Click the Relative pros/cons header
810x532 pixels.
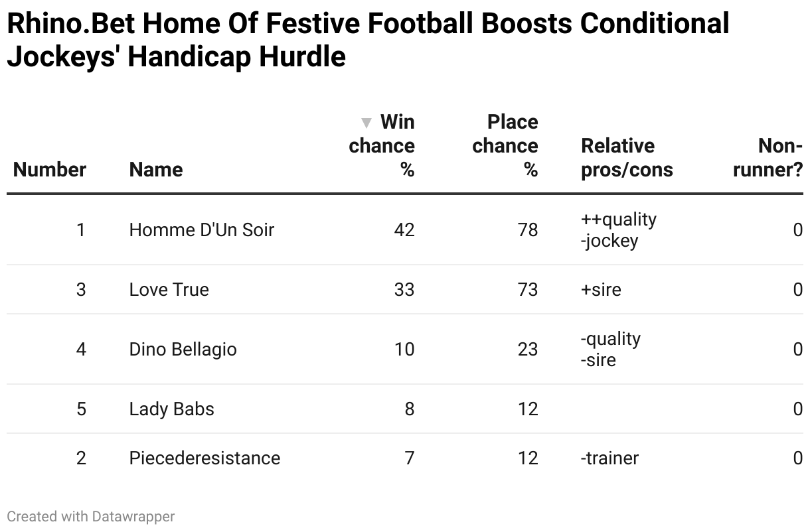tap(627, 158)
